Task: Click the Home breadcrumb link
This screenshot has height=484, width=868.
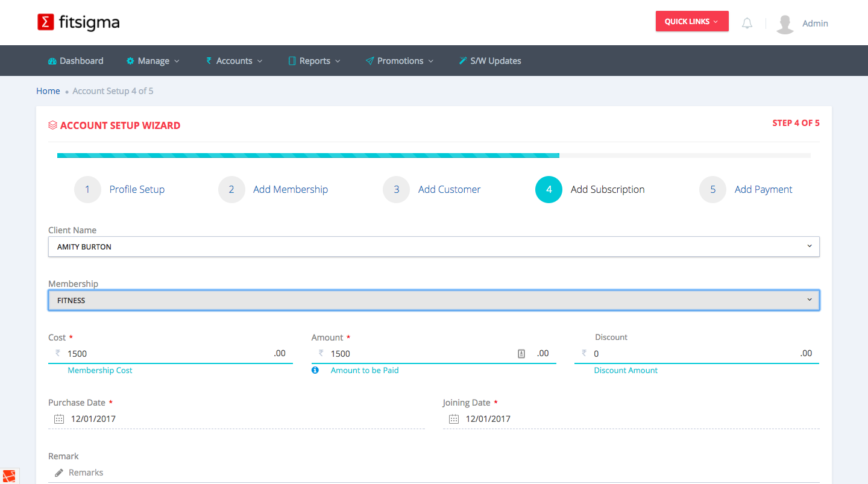Action: tap(48, 91)
